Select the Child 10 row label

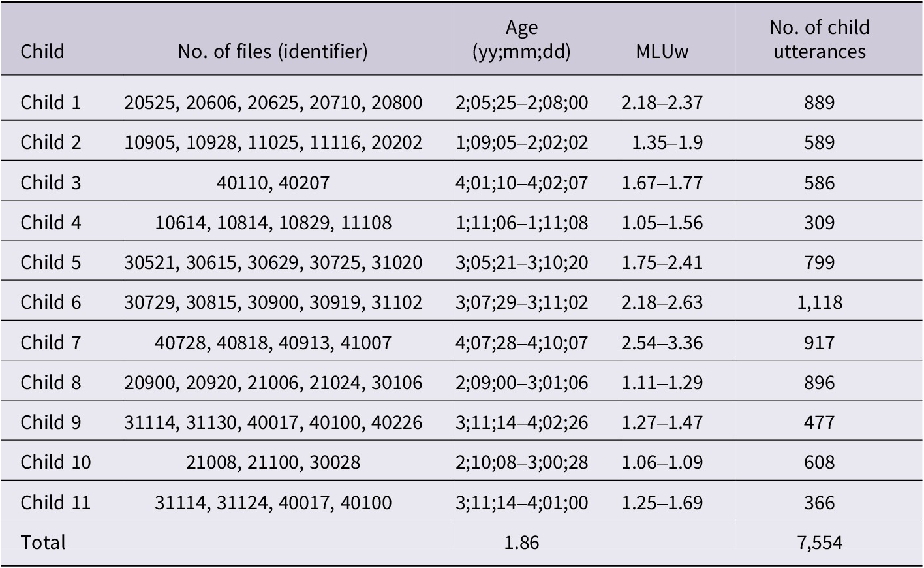click(55, 462)
